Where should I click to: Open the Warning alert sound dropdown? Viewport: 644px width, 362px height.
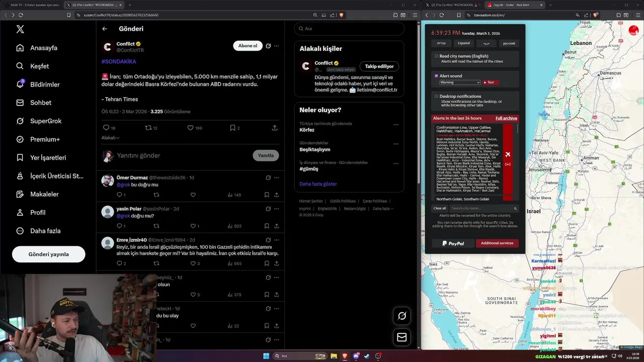(x=460, y=82)
